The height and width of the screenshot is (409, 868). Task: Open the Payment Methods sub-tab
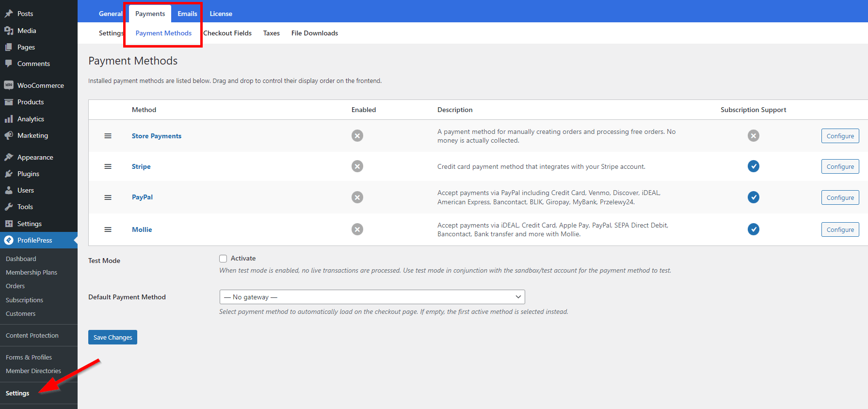(x=163, y=33)
